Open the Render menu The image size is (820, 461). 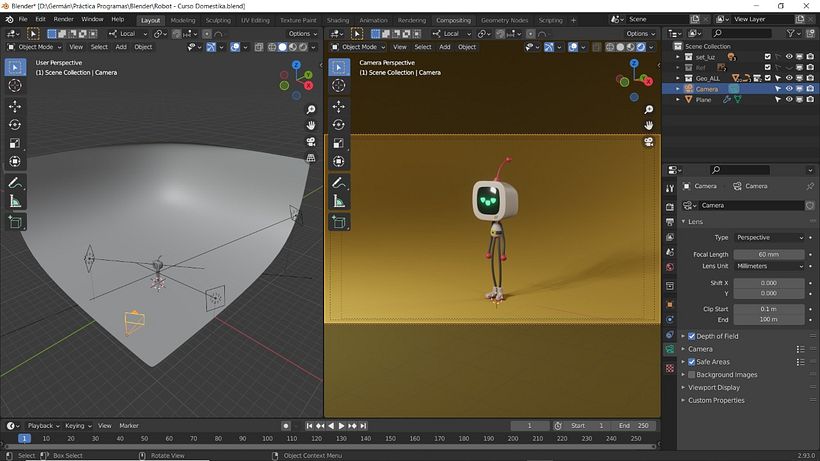pos(63,19)
